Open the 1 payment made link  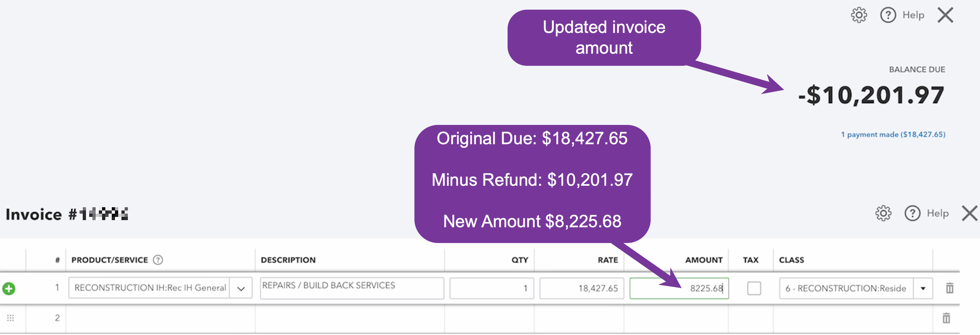click(x=893, y=134)
